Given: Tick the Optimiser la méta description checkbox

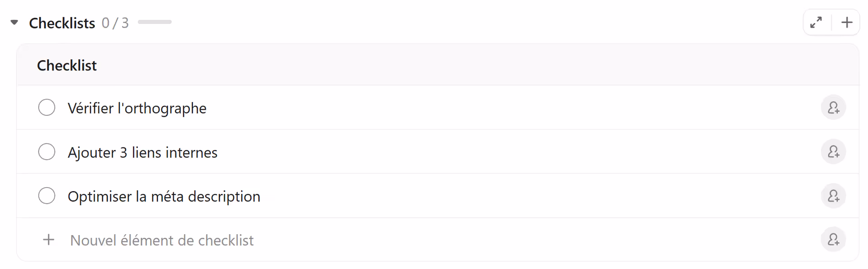Looking at the screenshot, I should click(47, 196).
